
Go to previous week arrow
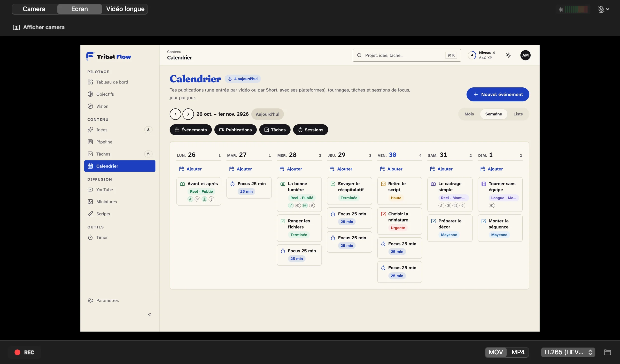click(175, 114)
